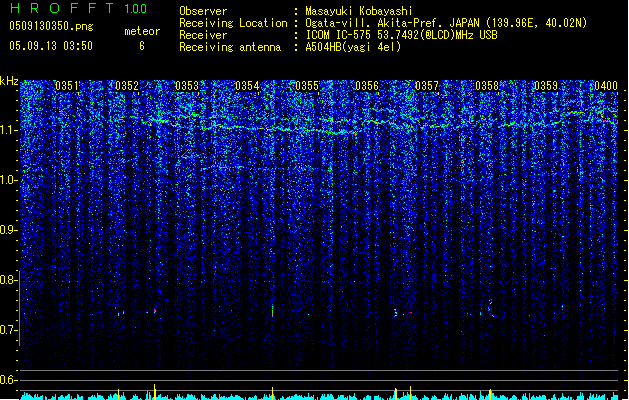
Task: Click the 0.6 kHz axis label
Action: click(x=9, y=380)
